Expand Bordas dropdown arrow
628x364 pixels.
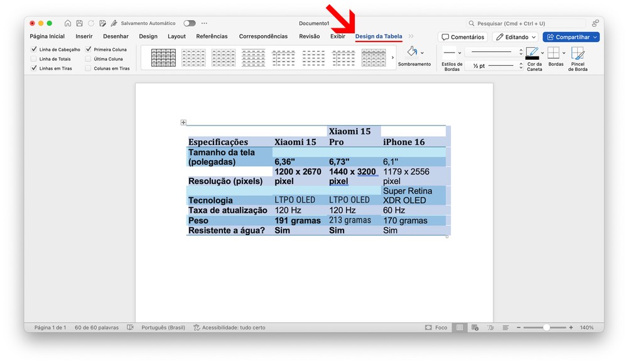click(563, 53)
